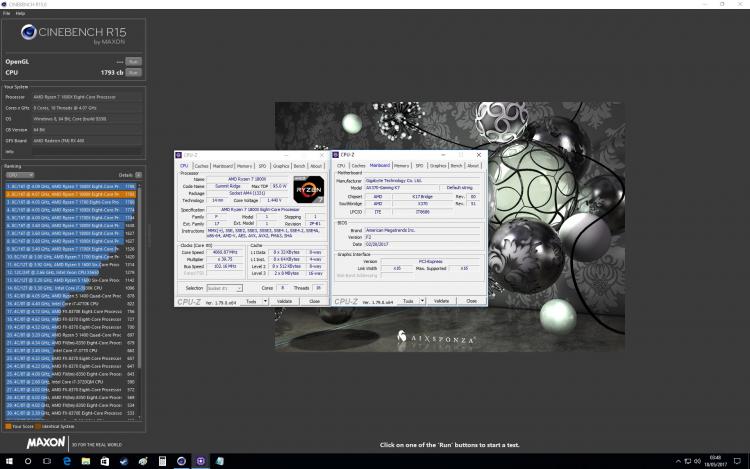Run the OpenGL benchmark test
This screenshot has height=469, width=750.
[x=133, y=62]
